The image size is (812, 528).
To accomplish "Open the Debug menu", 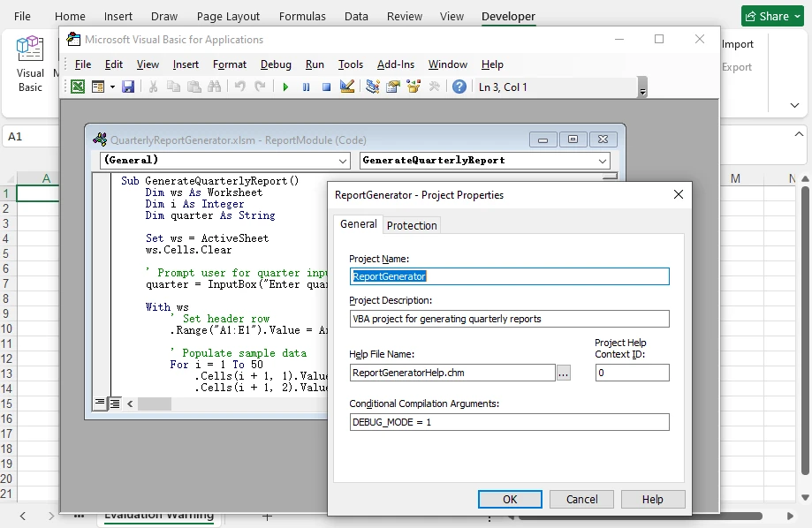I will [275, 64].
